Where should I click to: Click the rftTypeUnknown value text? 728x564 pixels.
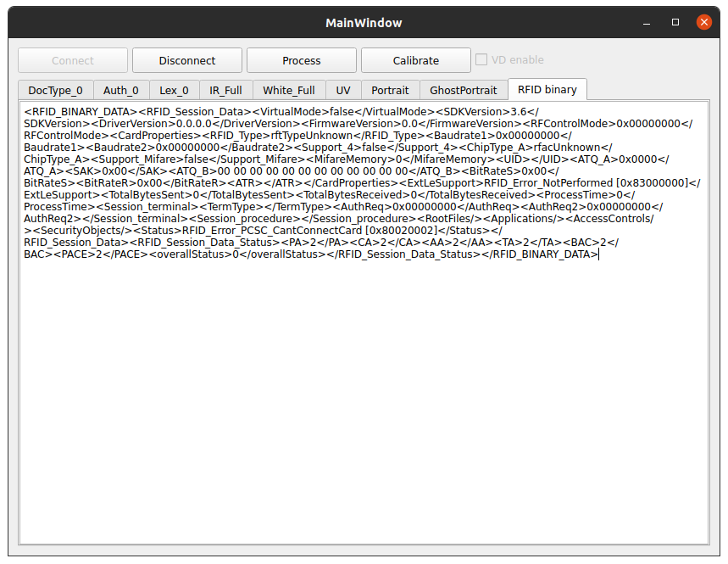point(312,136)
